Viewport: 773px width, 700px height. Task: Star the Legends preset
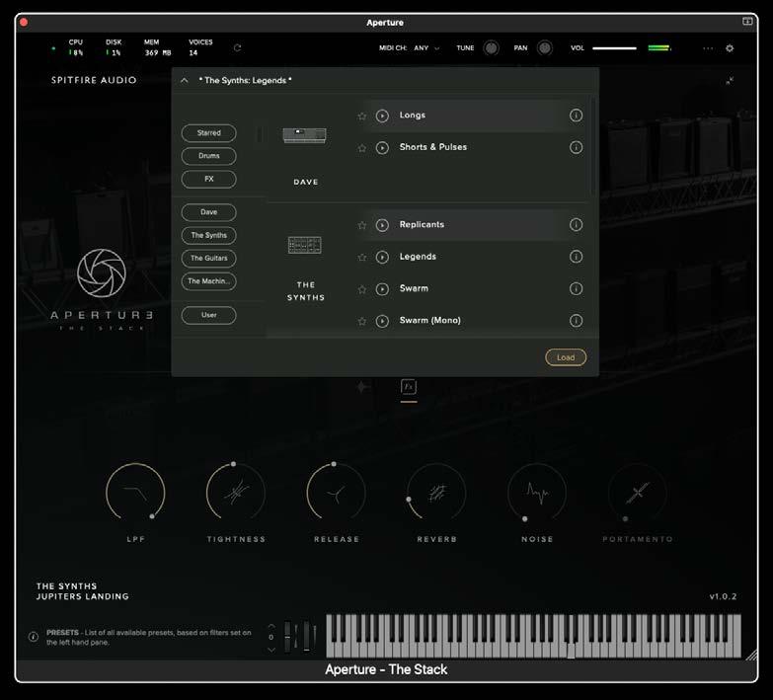(362, 258)
